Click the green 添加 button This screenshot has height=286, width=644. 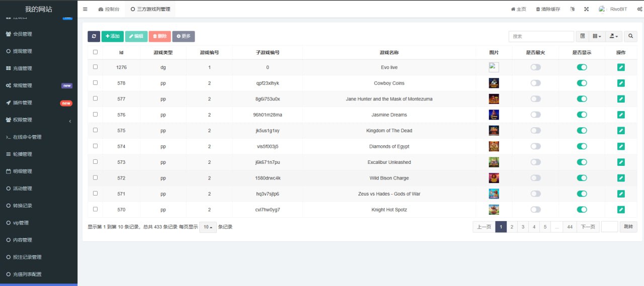click(x=113, y=36)
